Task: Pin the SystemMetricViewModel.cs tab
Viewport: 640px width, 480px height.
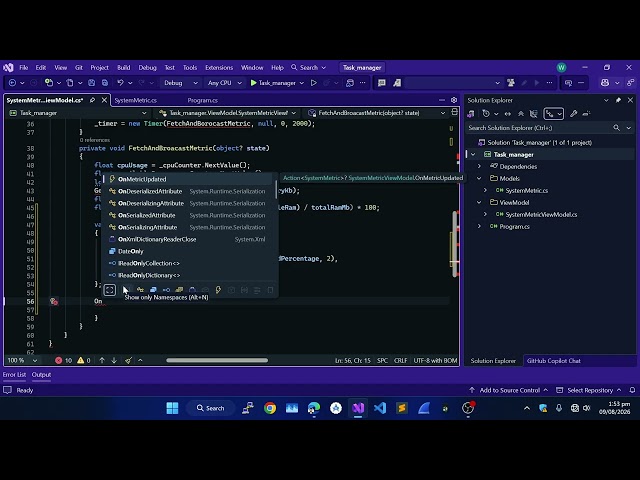Action: coord(93,100)
